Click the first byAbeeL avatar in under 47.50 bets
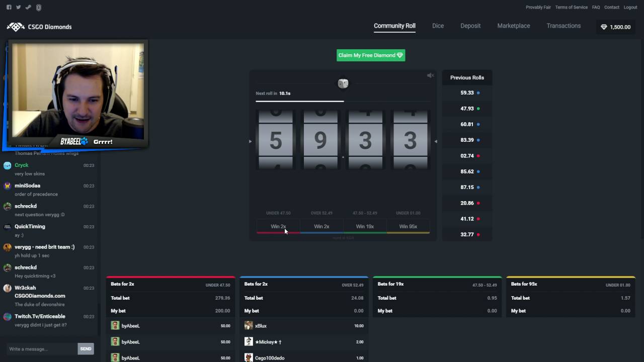The height and width of the screenshot is (362, 644). 115,326
